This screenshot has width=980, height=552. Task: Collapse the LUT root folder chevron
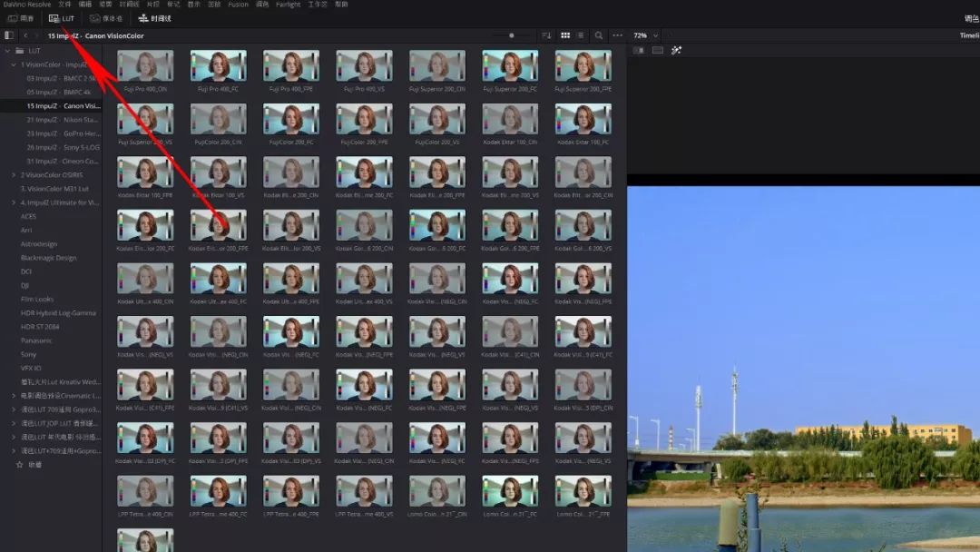(7, 51)
